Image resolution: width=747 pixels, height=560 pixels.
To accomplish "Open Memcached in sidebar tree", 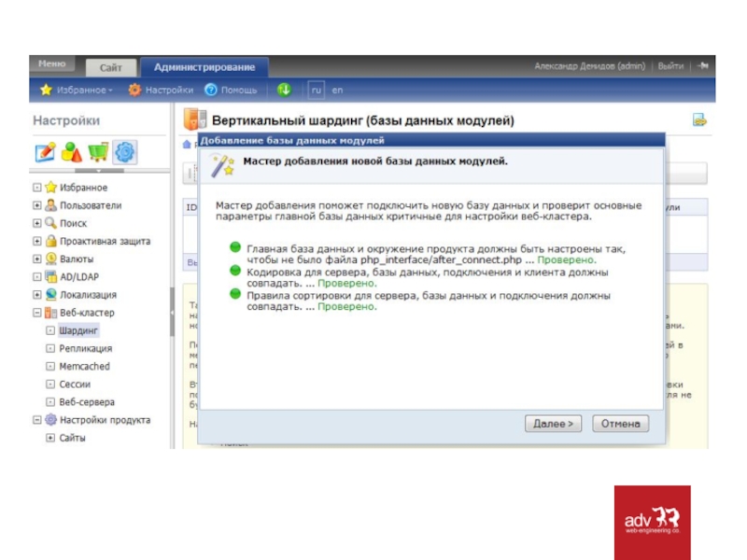I will tap(84, 366).
